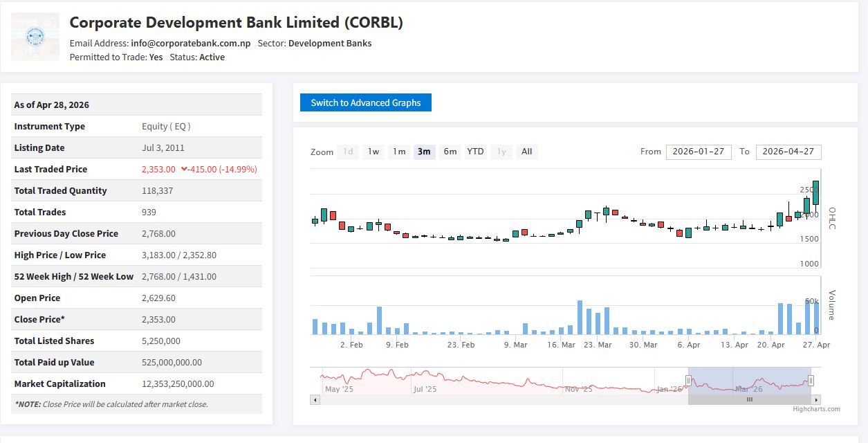Click the info@corporatebank.com.np email address
868x443 pixels.
[190, 43]
